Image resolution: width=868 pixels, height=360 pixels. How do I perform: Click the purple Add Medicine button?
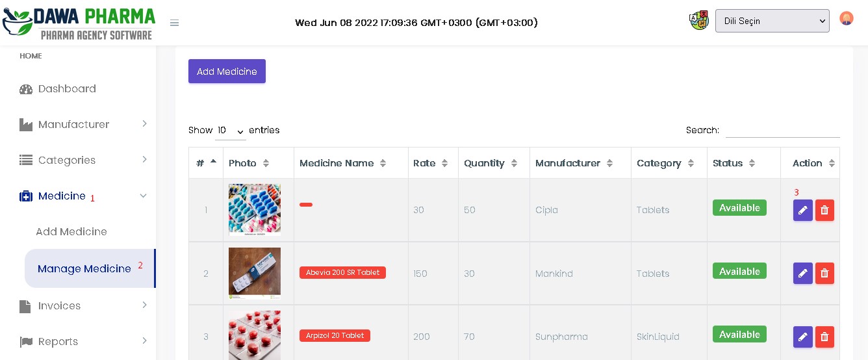pos(227,71)
